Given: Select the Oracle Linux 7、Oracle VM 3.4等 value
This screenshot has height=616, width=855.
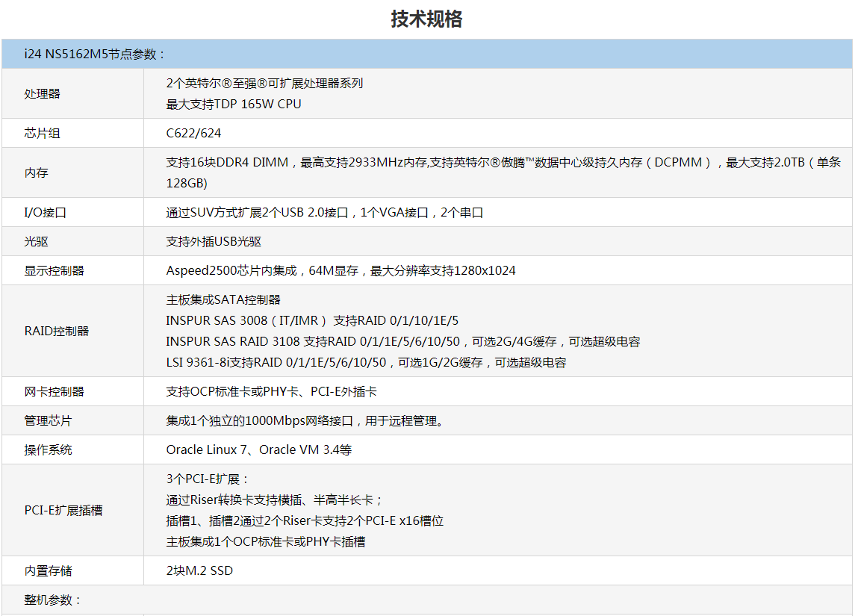Looking at the screenshot, I should (259, 450).
